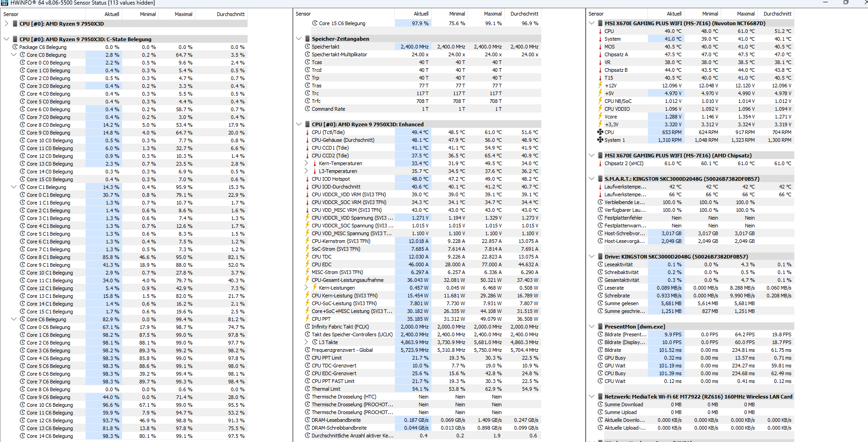The image size is (868, 442).
Task: Collapse the PresentMon [dwm.exe] group
Action: pyautogui.click(x=592, y=326)
